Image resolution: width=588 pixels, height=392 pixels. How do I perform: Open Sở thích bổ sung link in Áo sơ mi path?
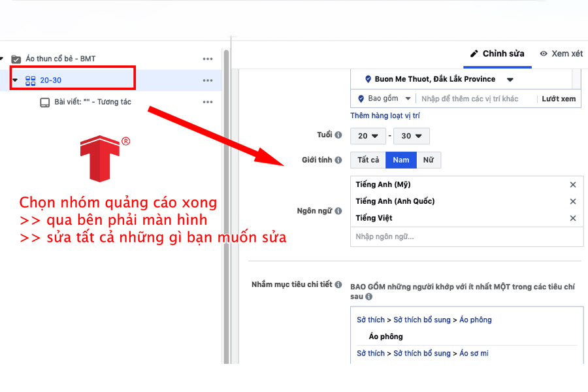[x=422, y=353]
